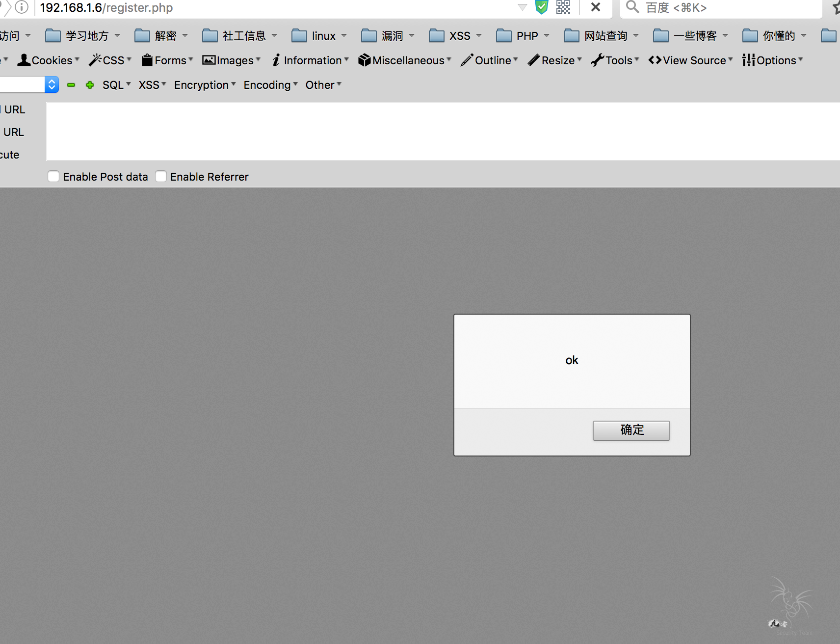Enable the Referrer checkbox
840x644 pixels.
coord(161,177)
